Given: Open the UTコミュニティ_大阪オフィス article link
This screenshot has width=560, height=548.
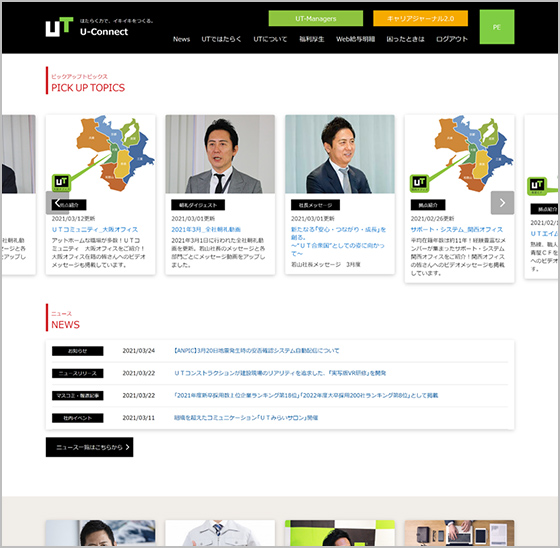Looking at the screenshot, I should [95, 229].
